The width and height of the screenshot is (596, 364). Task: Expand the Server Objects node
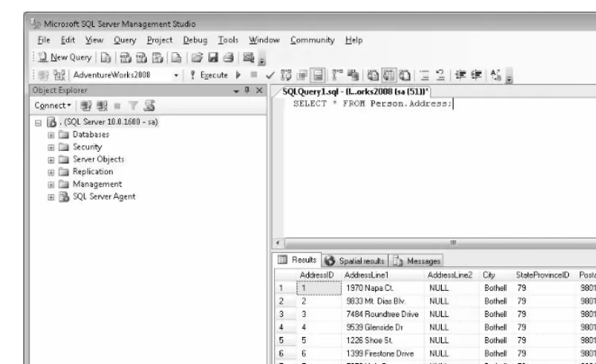pos(51,160)
